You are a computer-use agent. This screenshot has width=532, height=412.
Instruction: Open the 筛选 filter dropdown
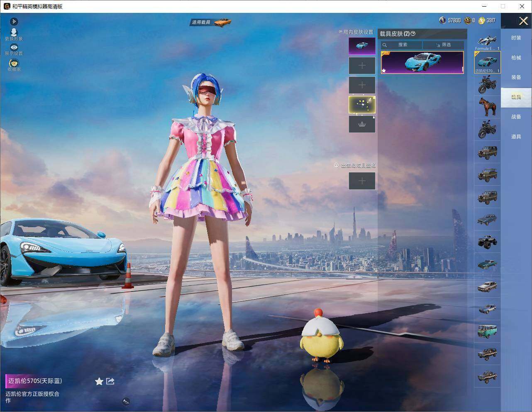point(443,45)
